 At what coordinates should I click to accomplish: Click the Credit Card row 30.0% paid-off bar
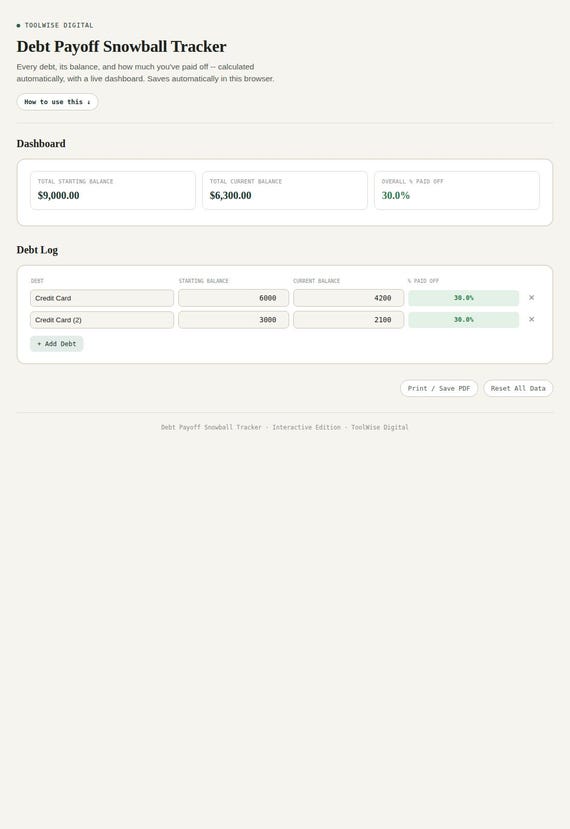(464, 298)
